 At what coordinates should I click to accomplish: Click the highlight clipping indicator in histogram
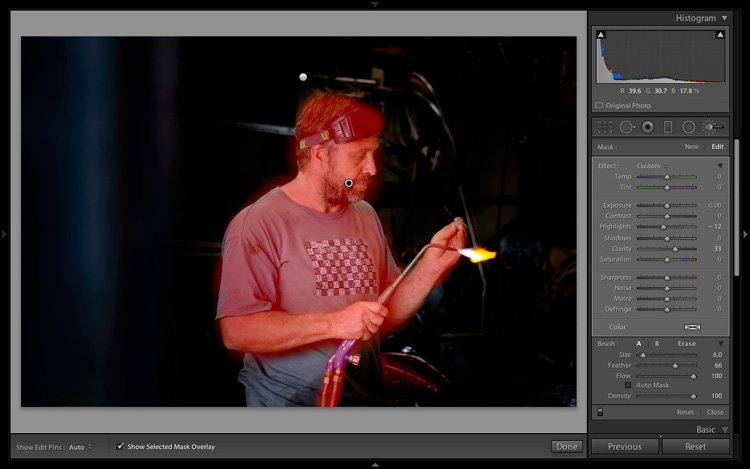point(720,35)
